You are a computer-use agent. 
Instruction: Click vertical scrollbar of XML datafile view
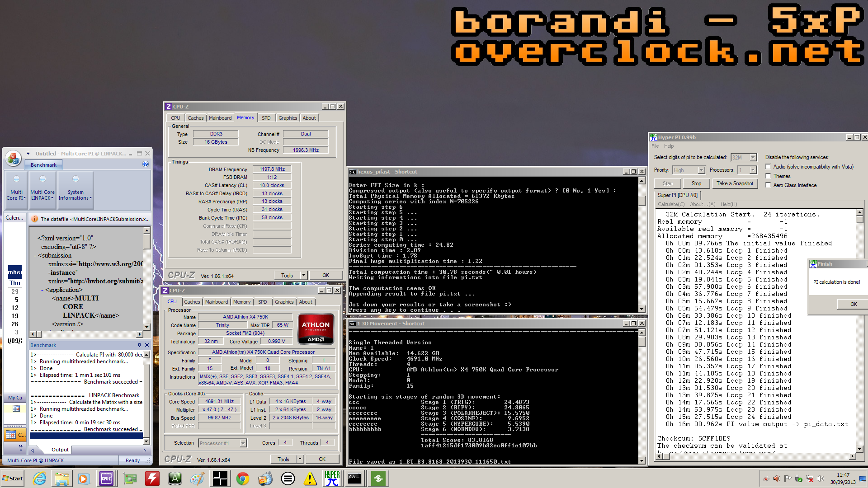tap(146, 279)
